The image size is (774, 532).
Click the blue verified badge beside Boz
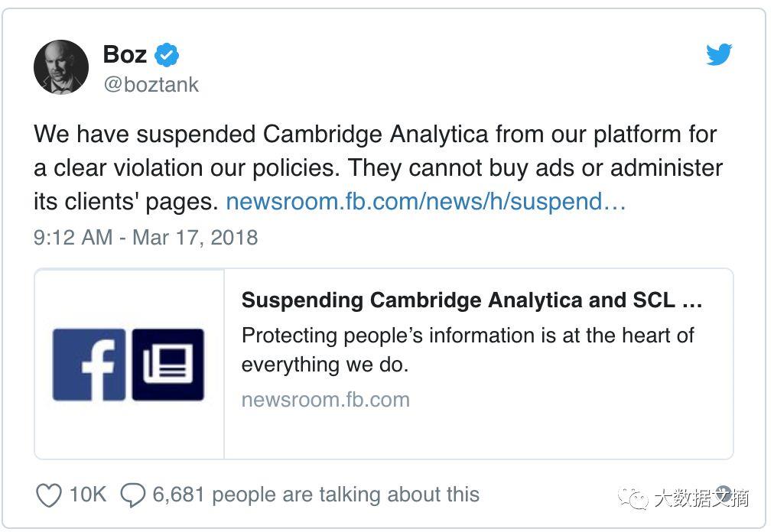pos(167,55)
